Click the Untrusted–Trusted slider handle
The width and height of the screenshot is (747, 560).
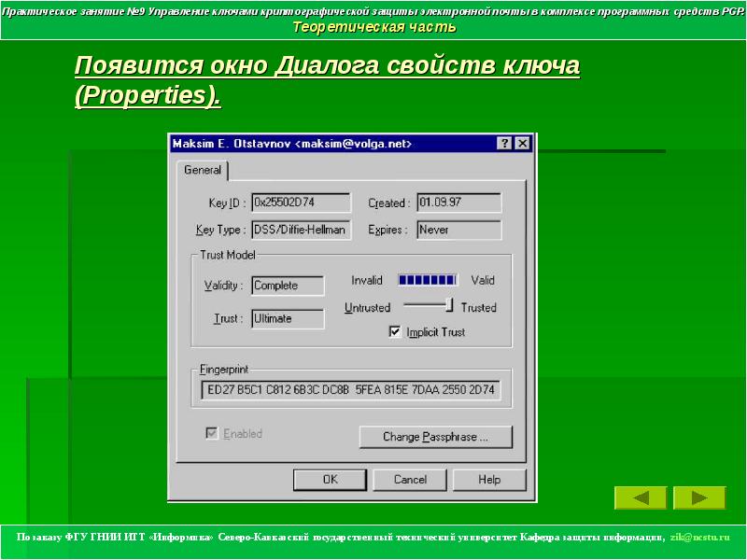(449, 305)
